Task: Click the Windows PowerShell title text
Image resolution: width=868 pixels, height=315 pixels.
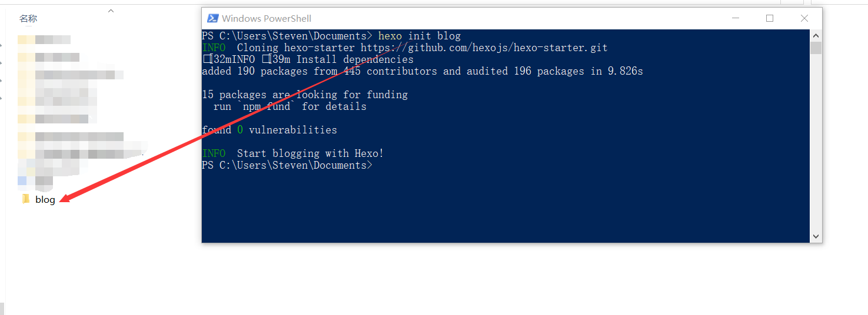Action: click(267, 19)
